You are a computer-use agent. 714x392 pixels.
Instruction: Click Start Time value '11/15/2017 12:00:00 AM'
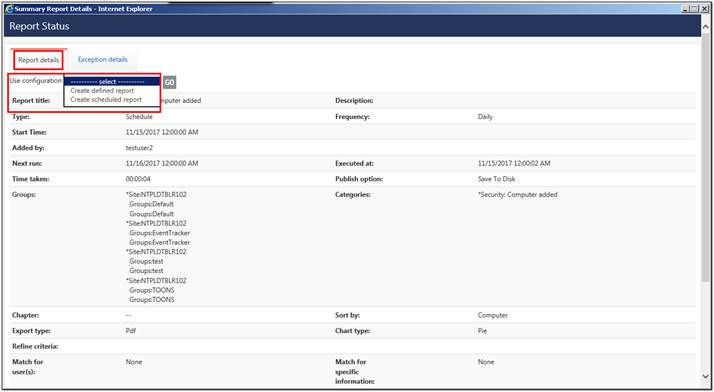[x=162, y=132]
